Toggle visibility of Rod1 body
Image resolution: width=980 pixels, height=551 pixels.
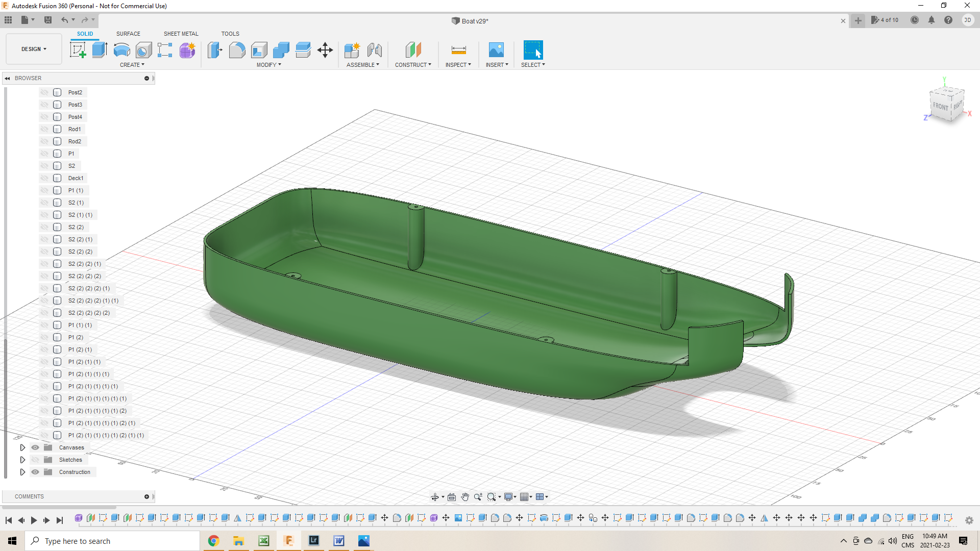(x=44, y=129)
